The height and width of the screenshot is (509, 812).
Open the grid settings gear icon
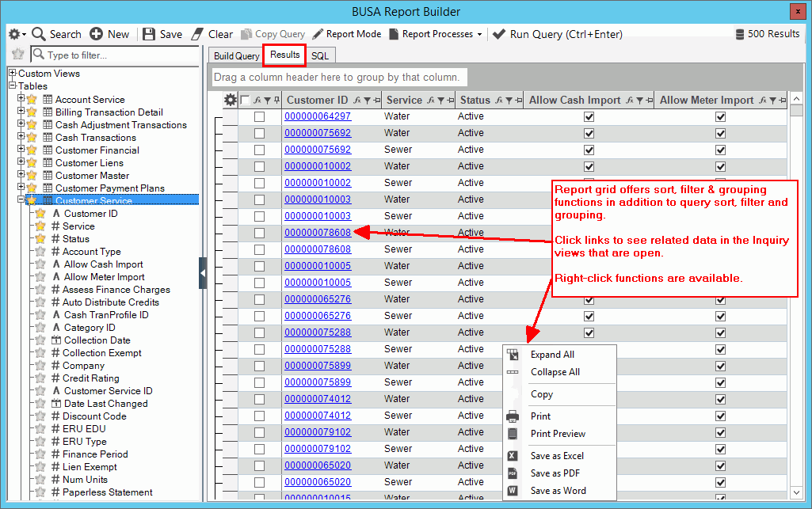pyautogui.click(x=231, y=100)
